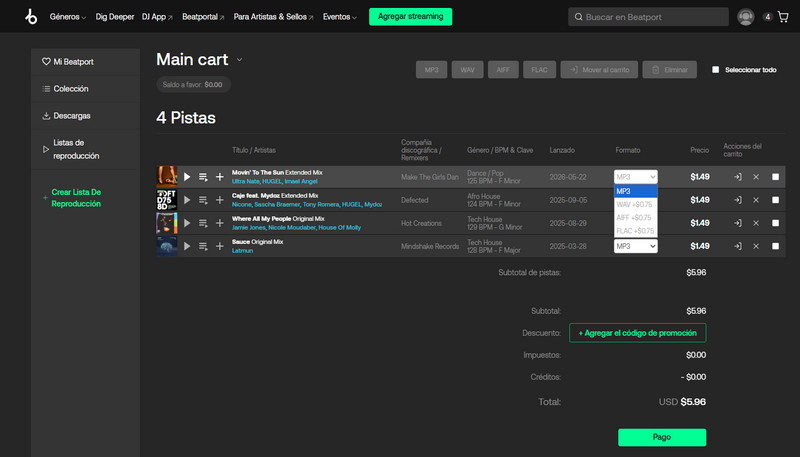Viewport: 800px width, 457px height.
Task: Open format dropdown for Sauce track
Action: (636, 246)
